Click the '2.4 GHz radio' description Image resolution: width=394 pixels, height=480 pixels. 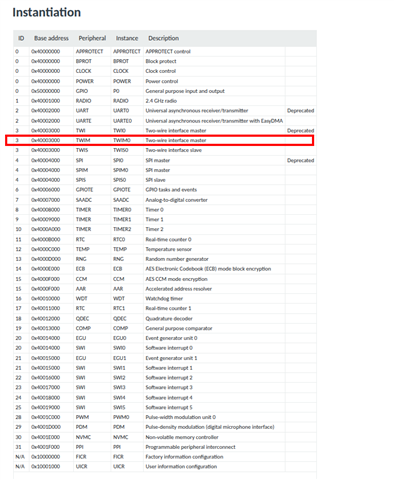click(x=161, y=101)
